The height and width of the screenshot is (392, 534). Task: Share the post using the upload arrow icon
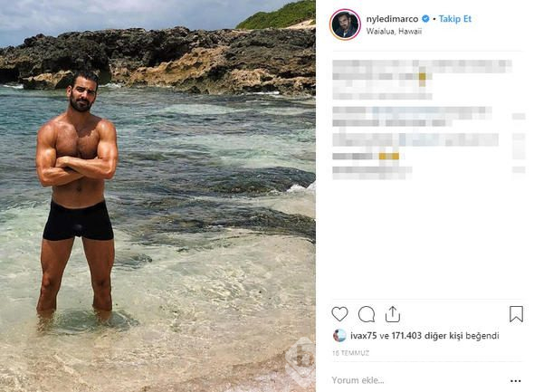pyautogui.click(x=392, y=314)
